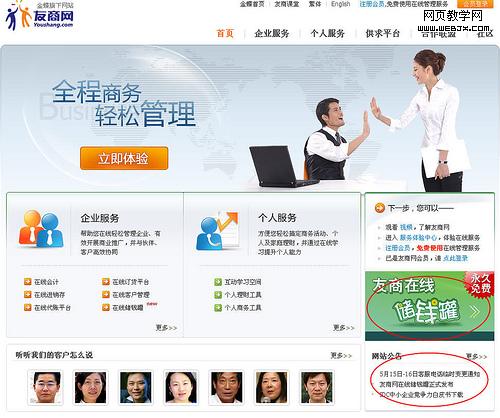Image resolution: width=500 pixels, height=418 pixels.
Task: Click the green arrow icon beside 个人理财工具
Action: tap(218, 295)
